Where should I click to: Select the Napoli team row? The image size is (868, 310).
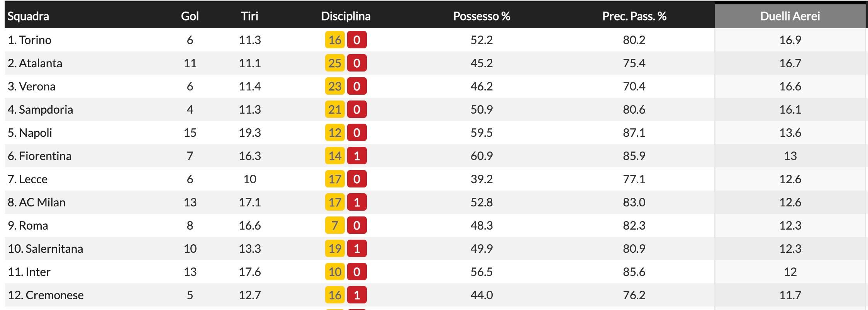[x=35, y=133]
